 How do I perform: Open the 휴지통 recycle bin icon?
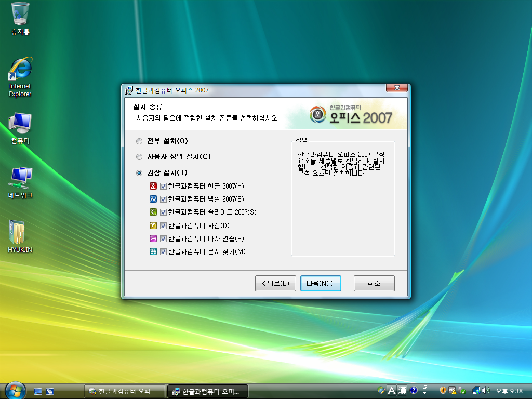click(x=20, y=19)
